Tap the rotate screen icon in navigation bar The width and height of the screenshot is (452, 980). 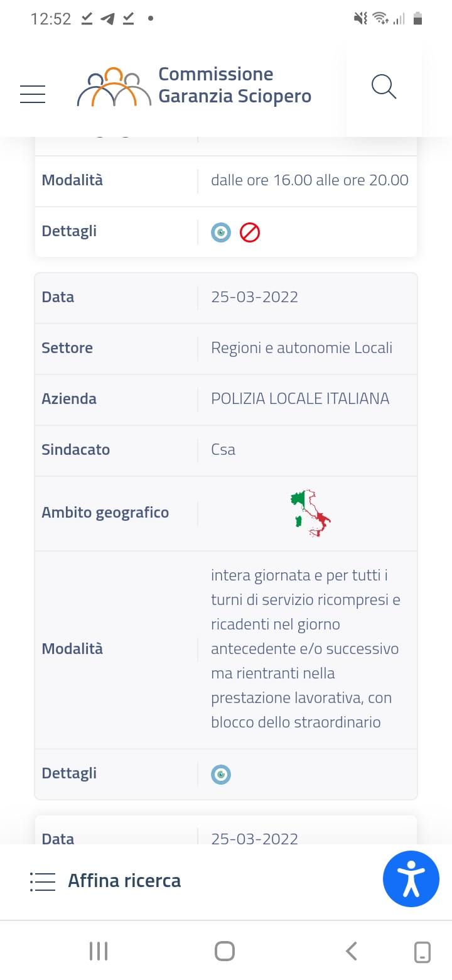[x=422, y=951]
